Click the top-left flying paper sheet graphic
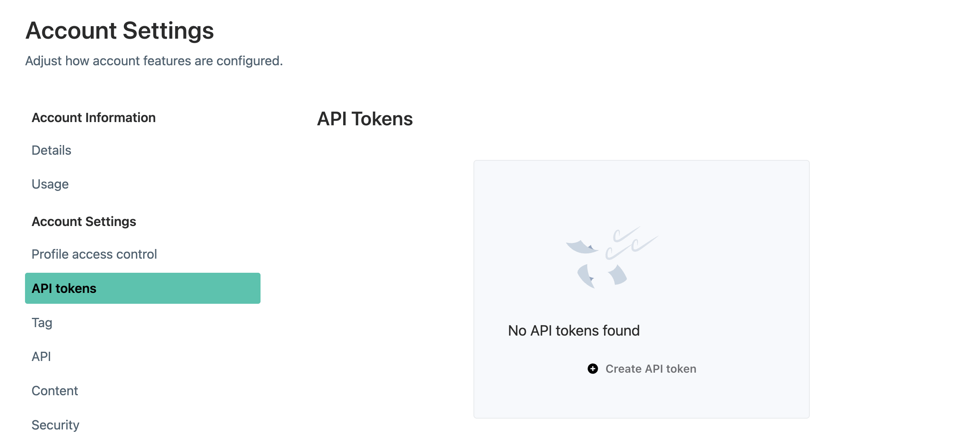The height and width of the screenshot is (448, 980). (x=582, y=247)
